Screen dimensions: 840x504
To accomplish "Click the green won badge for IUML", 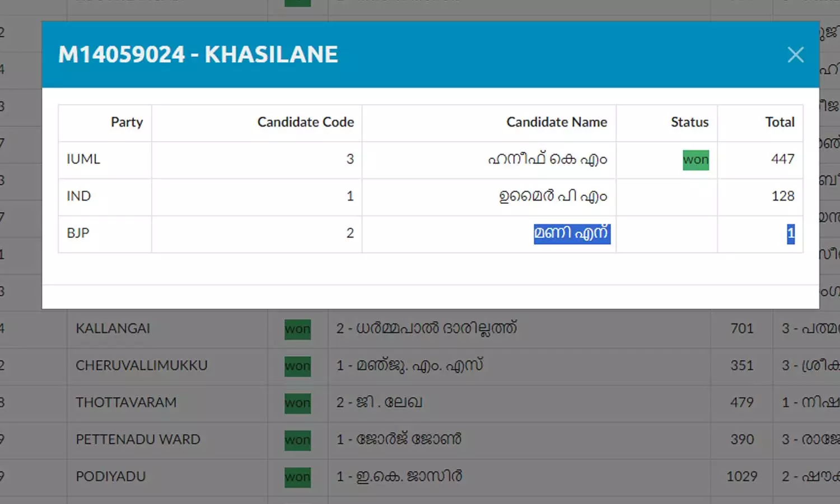I will (696, 160).
